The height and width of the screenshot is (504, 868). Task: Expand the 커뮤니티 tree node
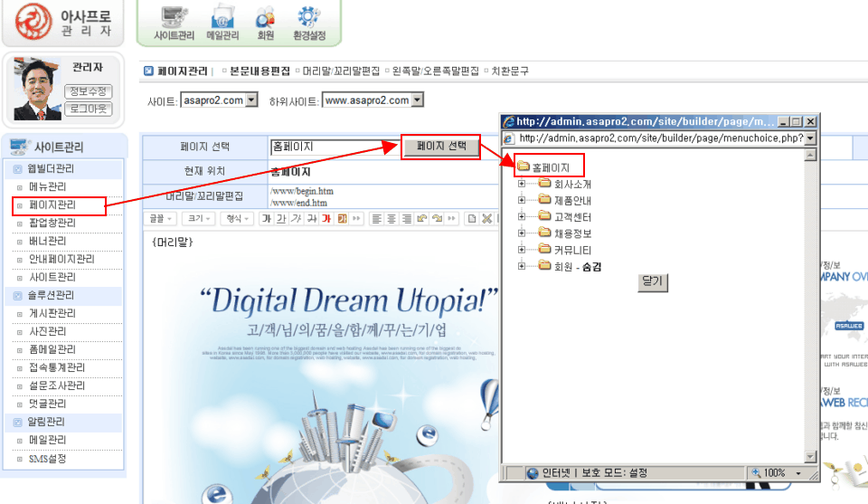click(522, 249)
